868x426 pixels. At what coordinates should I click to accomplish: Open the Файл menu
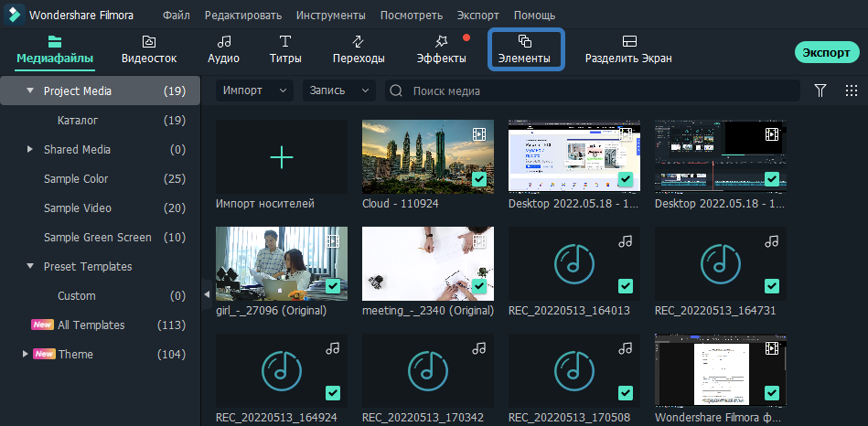pyautogui.click(x=176, y=16)
